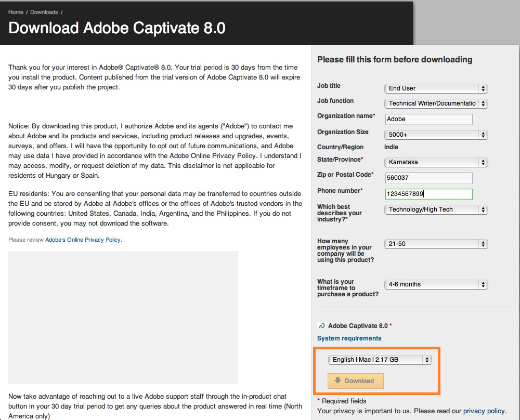Select the English | Mac | 2.17 GB dropdown
The height and width of the screenshot is (420, 520).
tap(379, 360)
